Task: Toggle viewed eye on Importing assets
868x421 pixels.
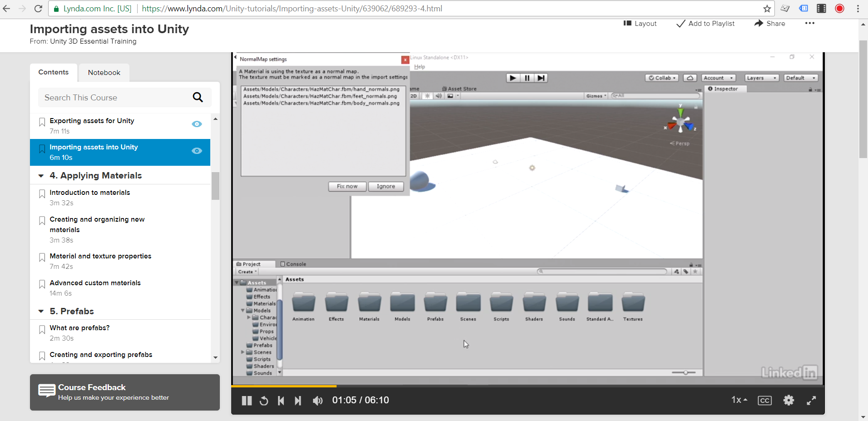Action: click(197, 151)
